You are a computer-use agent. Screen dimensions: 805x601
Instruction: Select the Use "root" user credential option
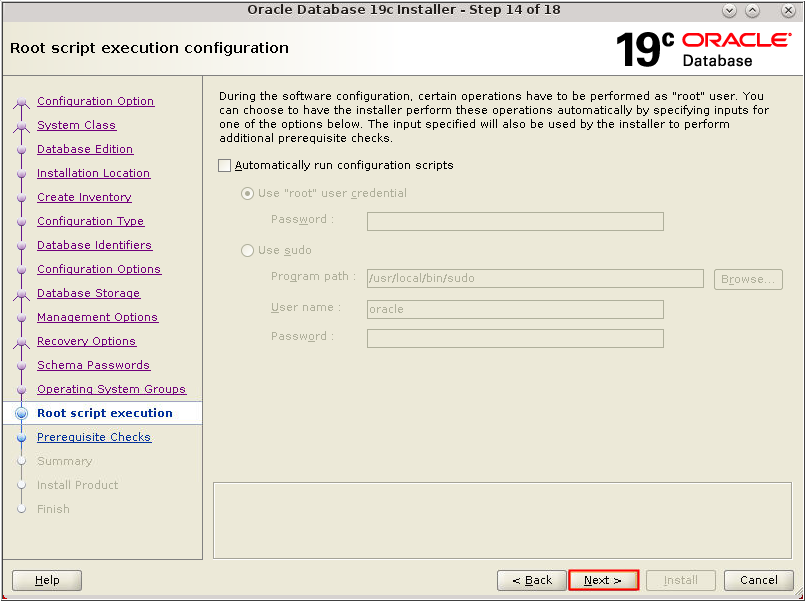[247, 194]
